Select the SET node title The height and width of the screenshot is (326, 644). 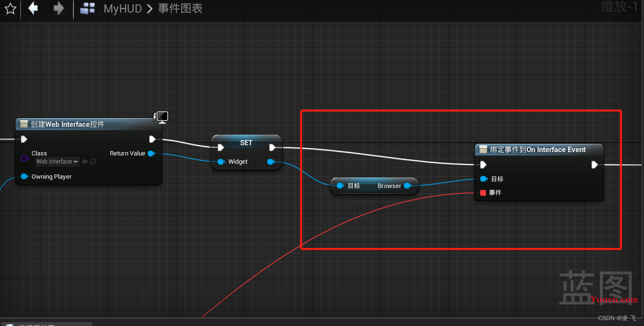point(246,143)
